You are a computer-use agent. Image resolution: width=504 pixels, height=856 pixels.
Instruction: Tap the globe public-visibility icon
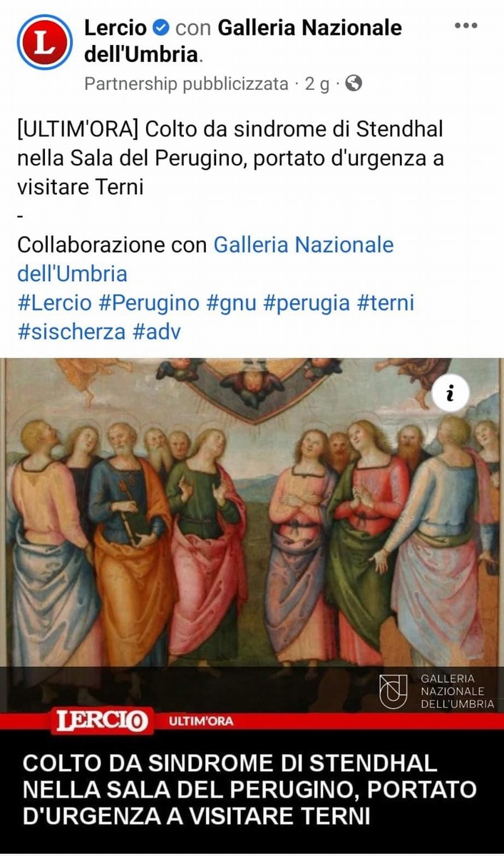coord(354,83)
